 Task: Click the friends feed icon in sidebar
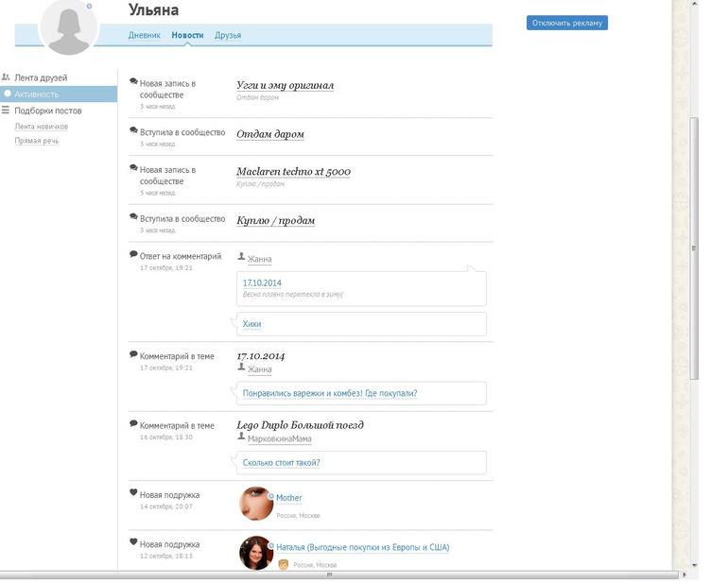click(x=7, y=77)
